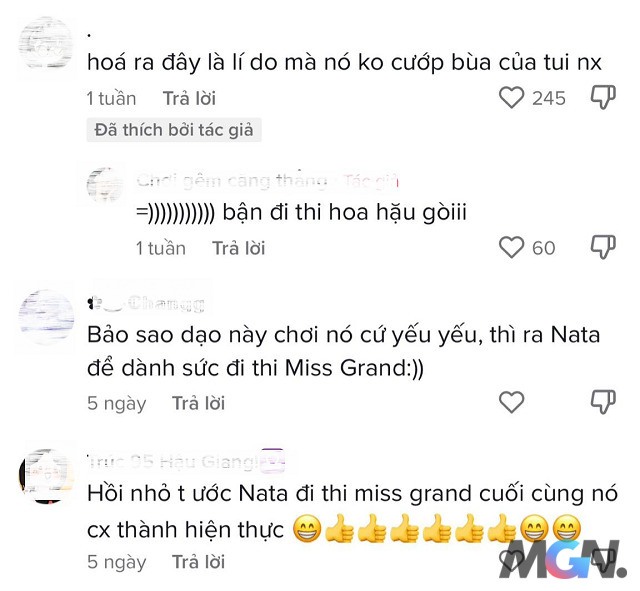Reply to the author's 'hoa hậu gòiii' comment

pos(238,248)
